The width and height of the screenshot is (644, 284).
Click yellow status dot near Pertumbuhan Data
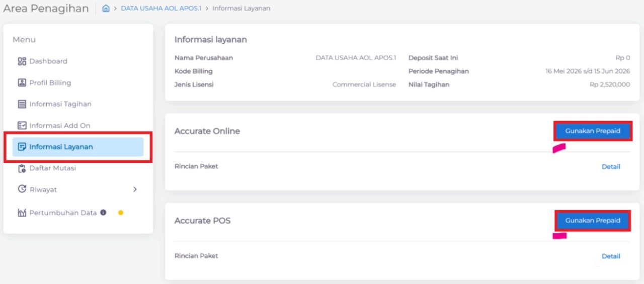point(121,213)
